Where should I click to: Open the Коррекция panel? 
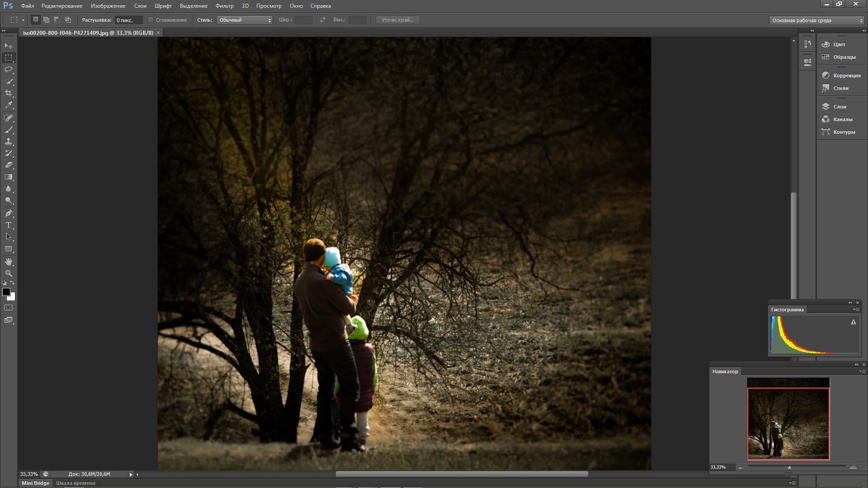coord(846,75)
